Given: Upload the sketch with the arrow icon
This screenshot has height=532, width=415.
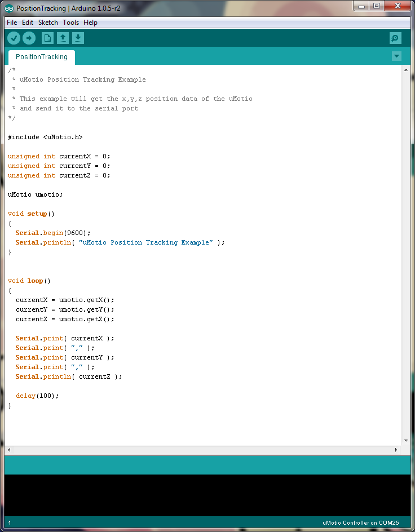Looking at the screenshot, I should point(29,38).
